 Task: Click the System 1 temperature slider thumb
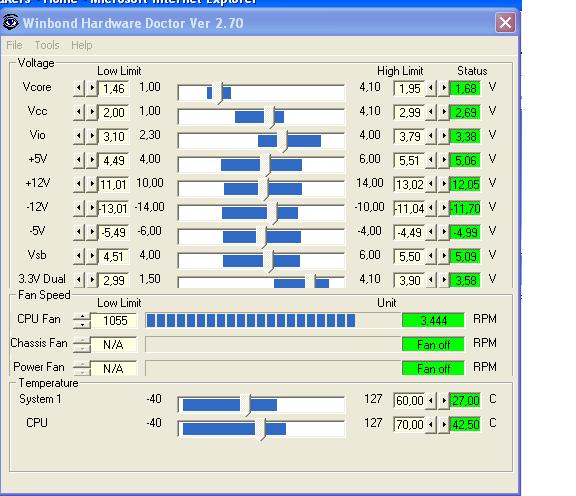pyautogui.click(x=245, y=405)
